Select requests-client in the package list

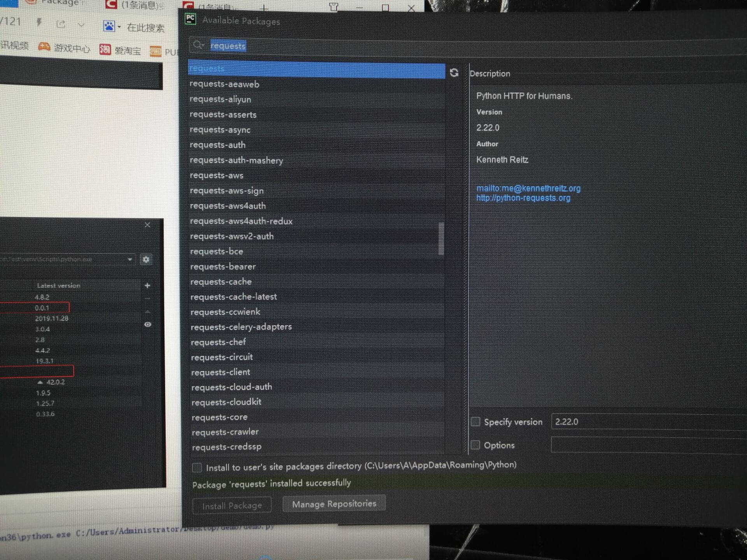pos(316,372)
